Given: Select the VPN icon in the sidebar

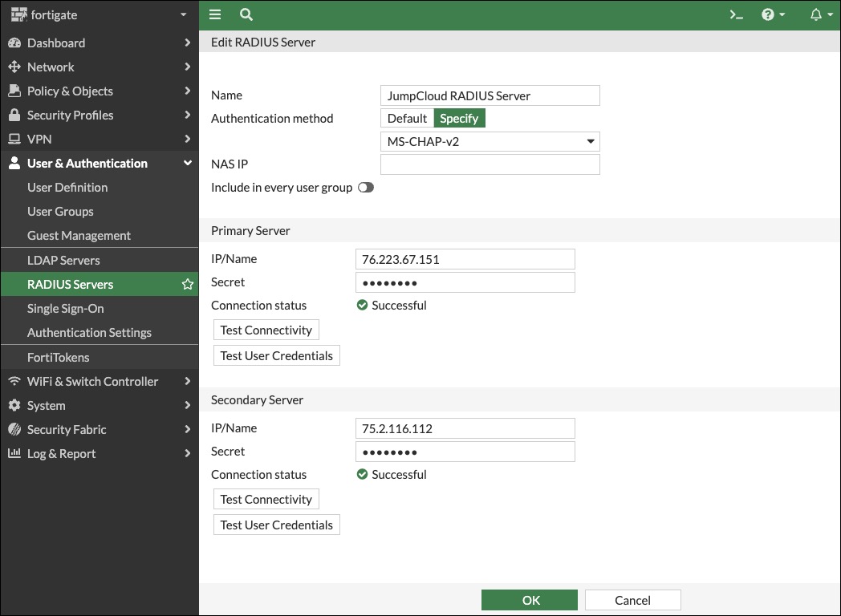Looking at the screenshot, I should 14,139.
